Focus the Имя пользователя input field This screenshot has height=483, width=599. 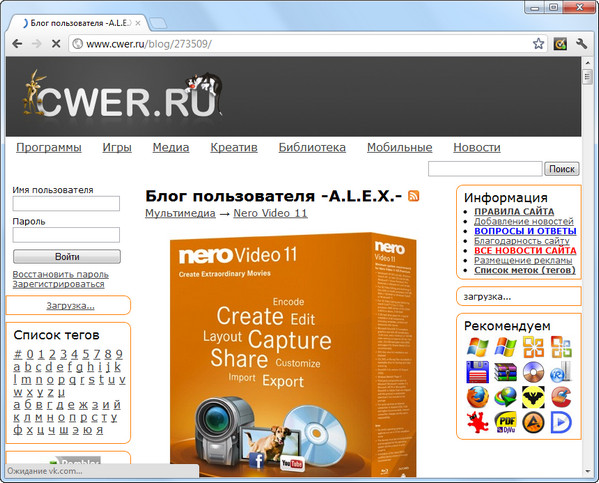[66, 203]
